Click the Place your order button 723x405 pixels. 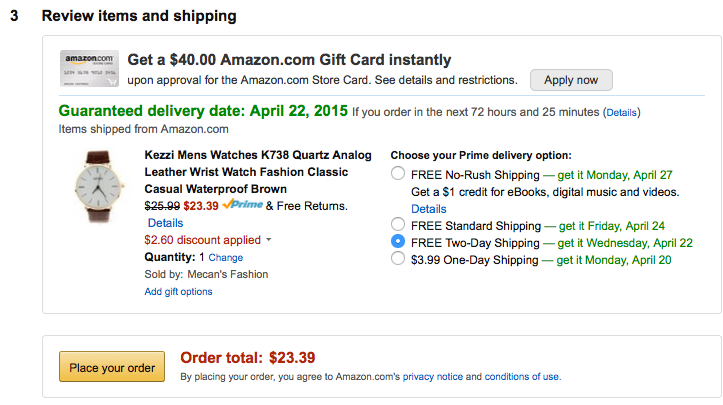click(x=112, y=368)
